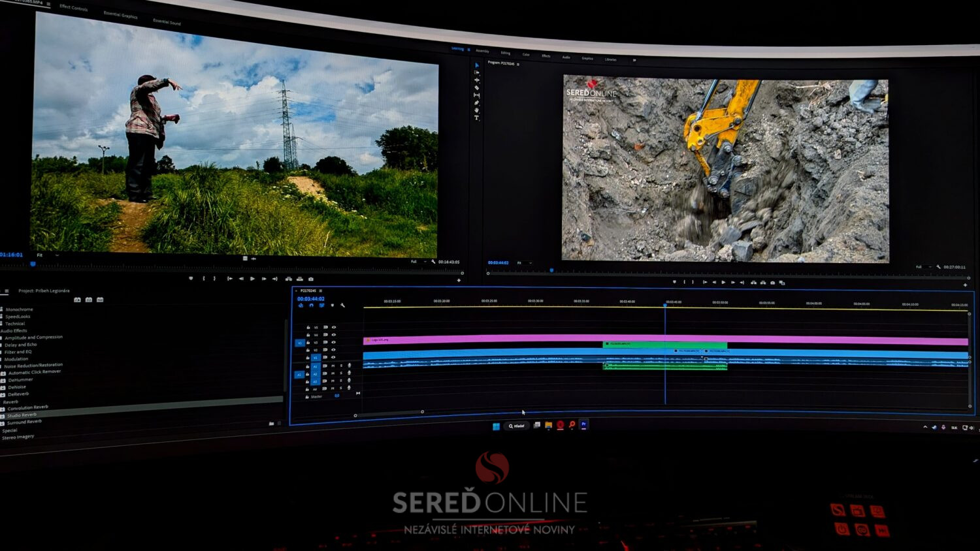Open Windows Start button on taskbar

pos(496,426)
